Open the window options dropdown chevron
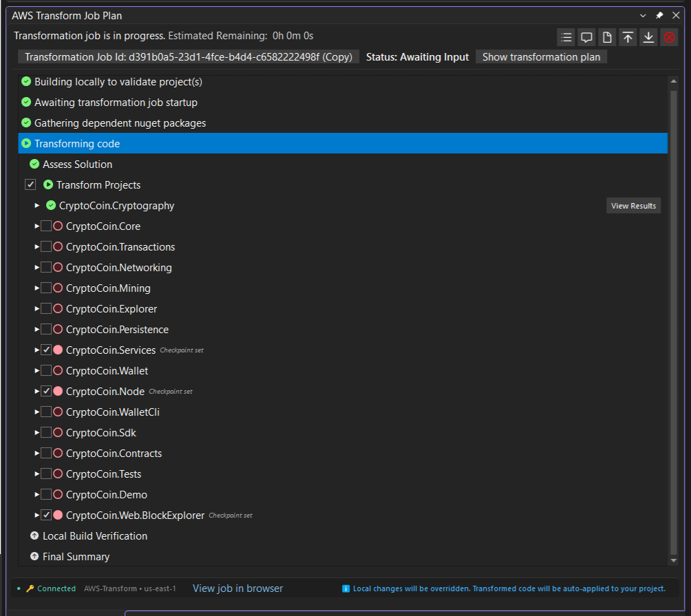 (x=643, y=15)
